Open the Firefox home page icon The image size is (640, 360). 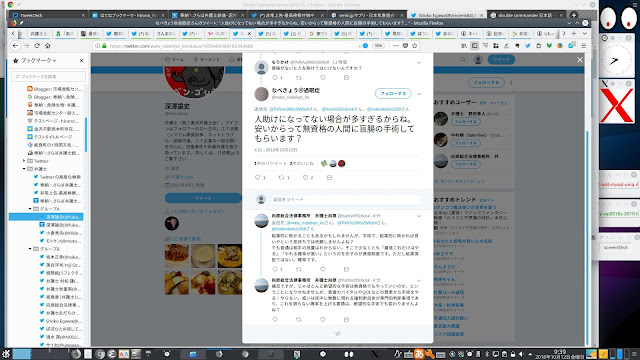pyautogui.click(x=48, y=46)
